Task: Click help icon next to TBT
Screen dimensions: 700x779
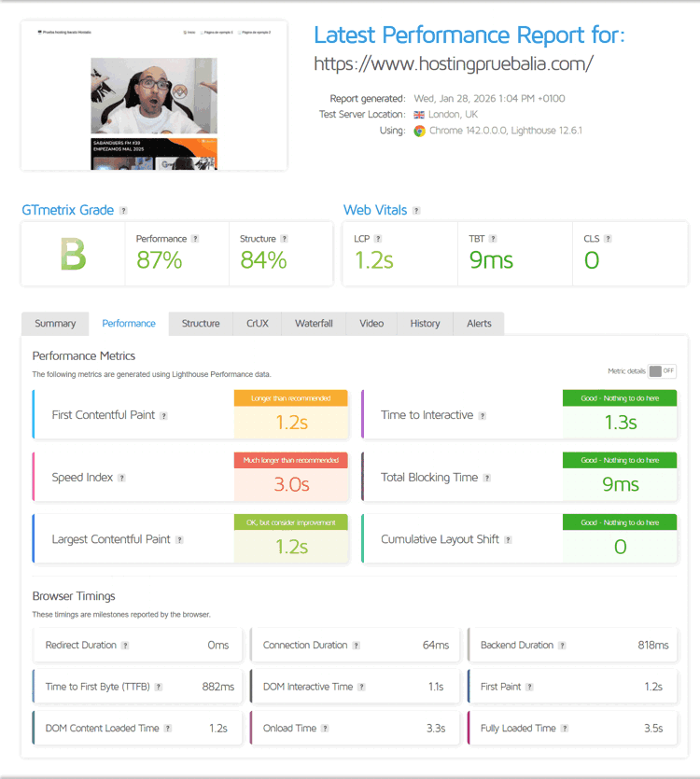Action: pyautogui.click(x=493, y=239)
